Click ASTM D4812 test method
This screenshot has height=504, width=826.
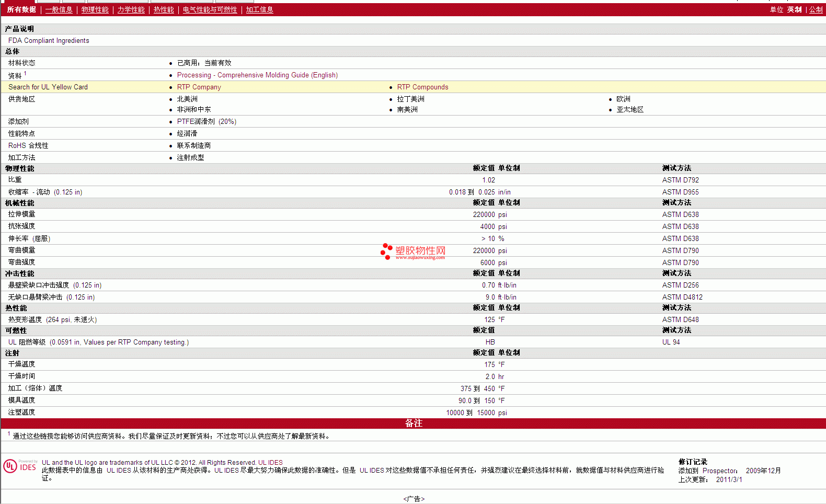682,297
